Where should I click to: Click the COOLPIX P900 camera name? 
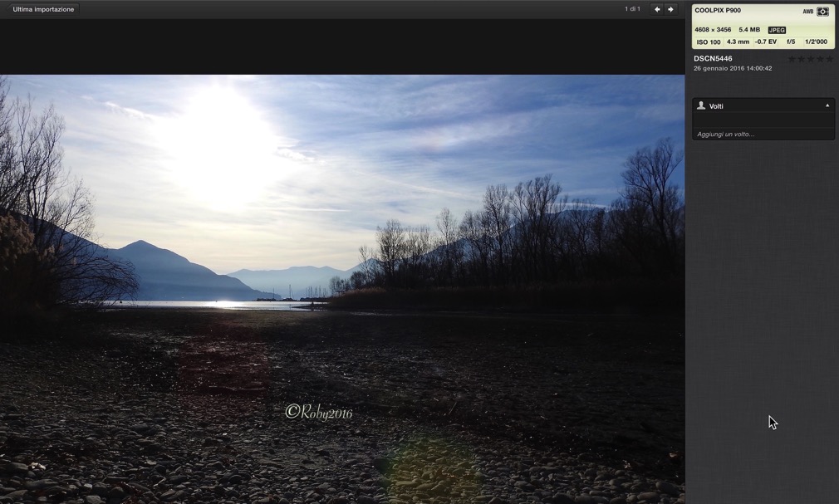(x=718, y=11)
